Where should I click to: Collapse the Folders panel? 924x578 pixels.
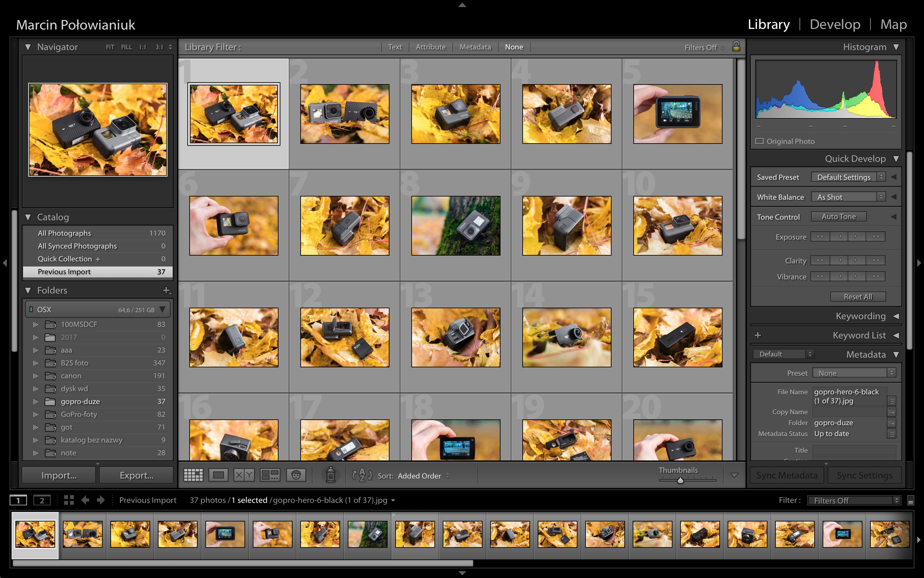[x=28, y=291]
